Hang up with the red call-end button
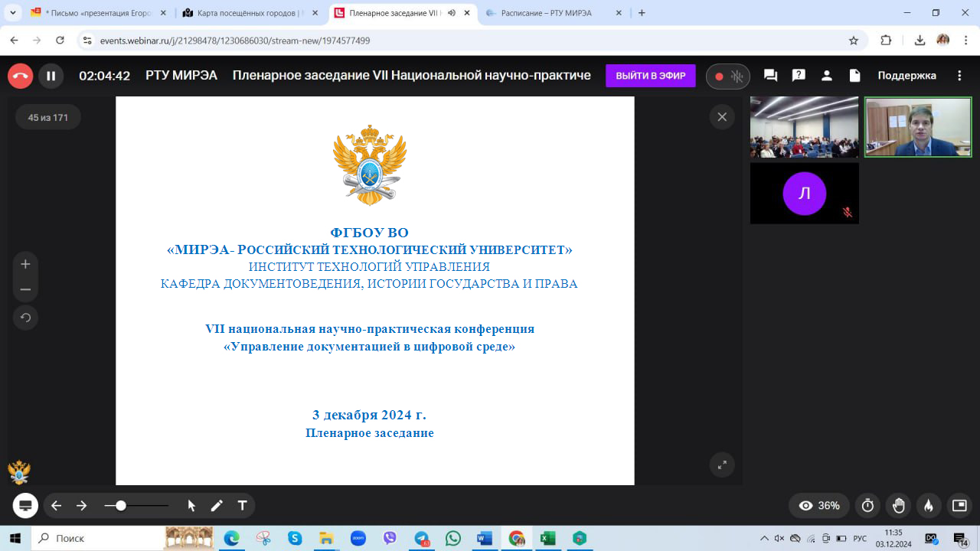 point(20,76)
